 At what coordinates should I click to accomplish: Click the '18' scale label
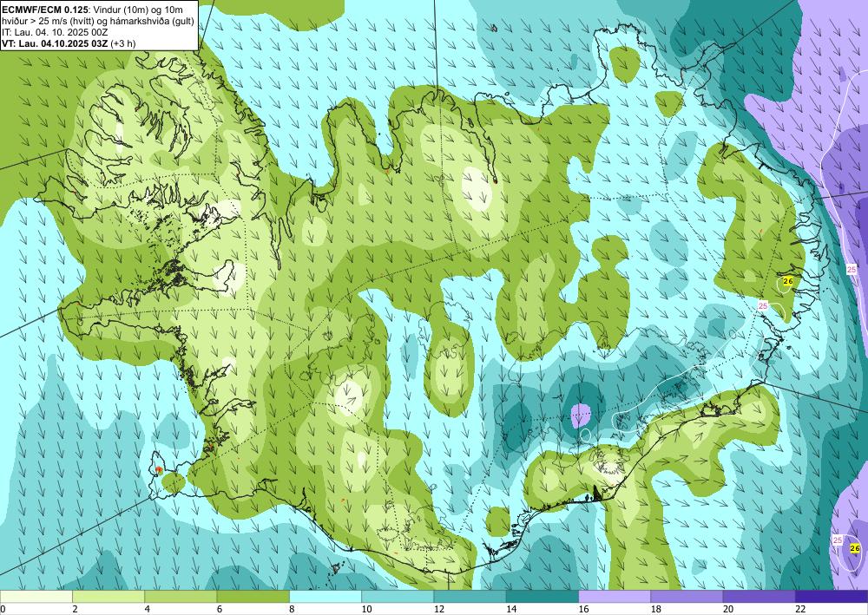click(656, 609)
